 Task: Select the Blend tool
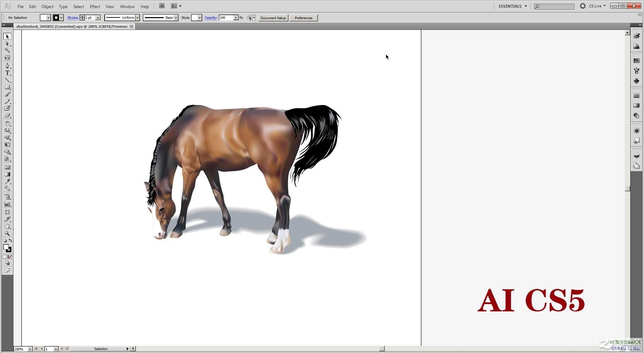(7, 188)
